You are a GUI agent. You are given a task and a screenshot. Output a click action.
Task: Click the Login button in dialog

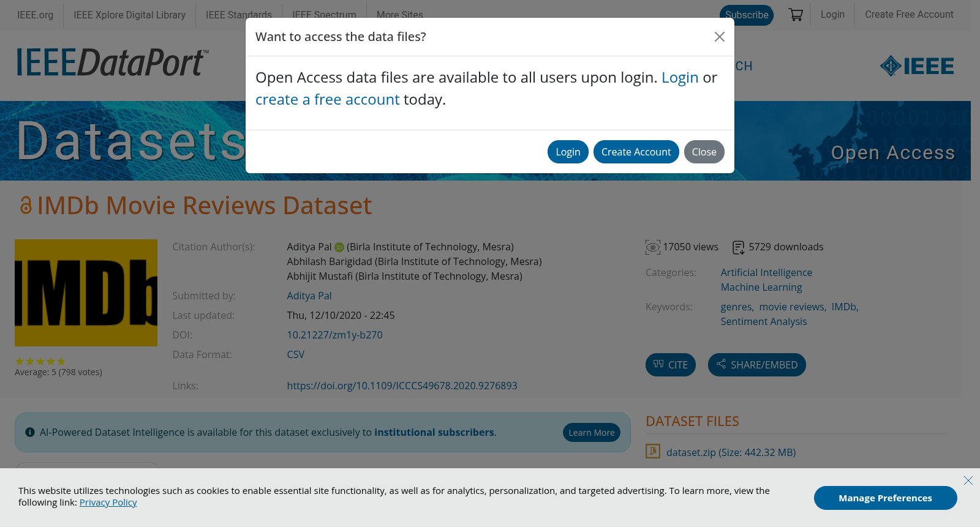coord(568,152)
